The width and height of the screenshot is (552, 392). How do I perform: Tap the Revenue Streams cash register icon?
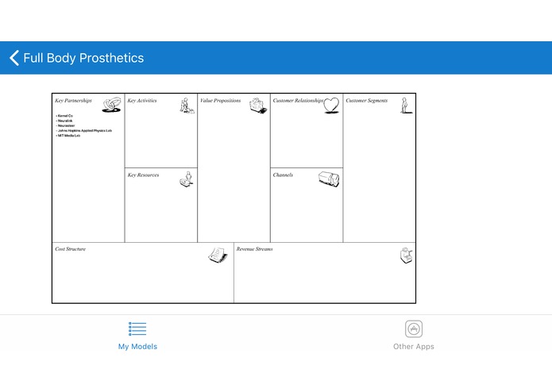point(406,256)
